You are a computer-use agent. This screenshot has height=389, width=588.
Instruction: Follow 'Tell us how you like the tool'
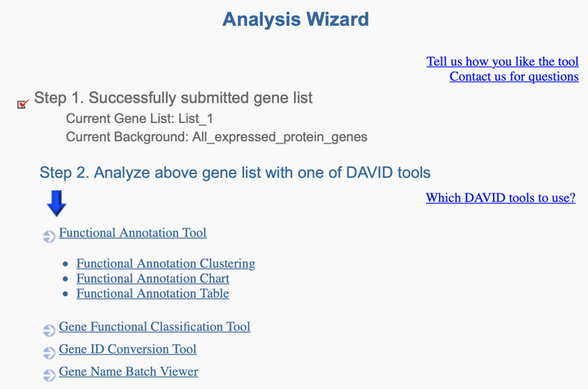tap(502, 61)
